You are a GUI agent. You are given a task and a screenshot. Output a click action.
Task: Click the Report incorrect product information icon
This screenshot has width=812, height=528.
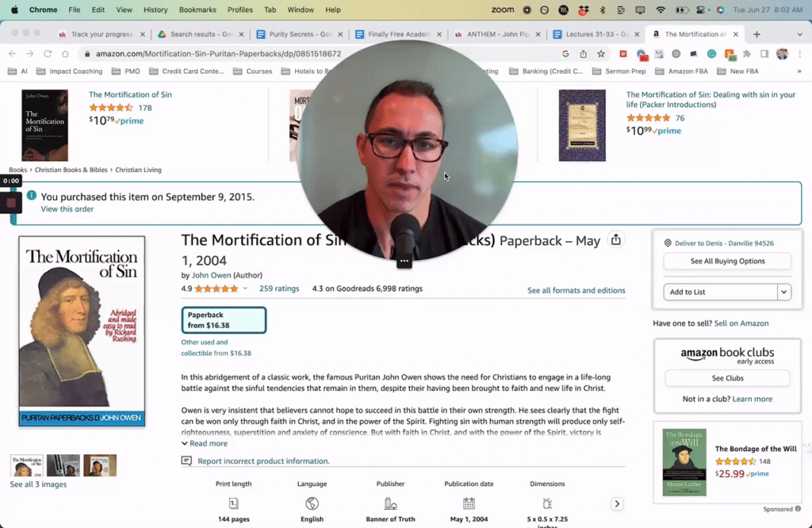[186, 461]
